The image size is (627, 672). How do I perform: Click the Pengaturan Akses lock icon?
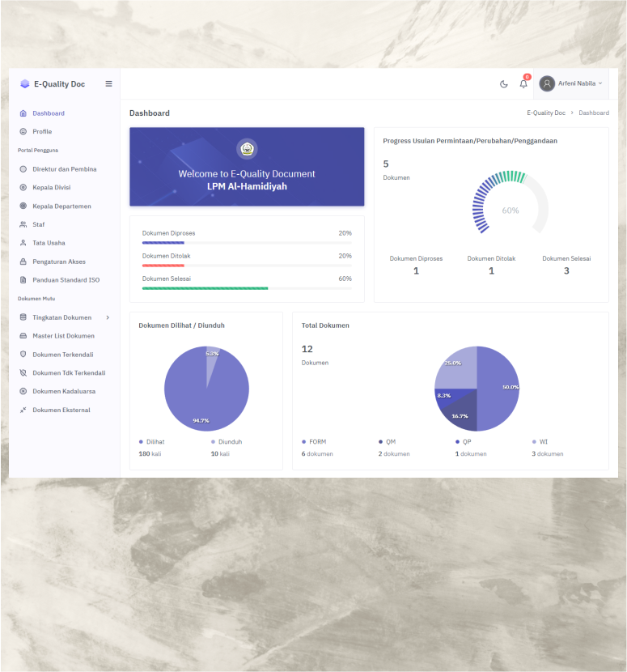23,262
